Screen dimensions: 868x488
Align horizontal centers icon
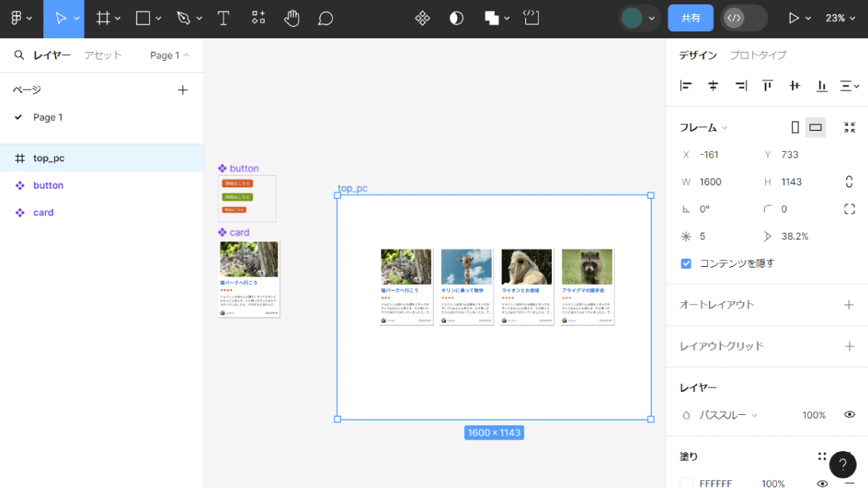click(x=713, y=86)
